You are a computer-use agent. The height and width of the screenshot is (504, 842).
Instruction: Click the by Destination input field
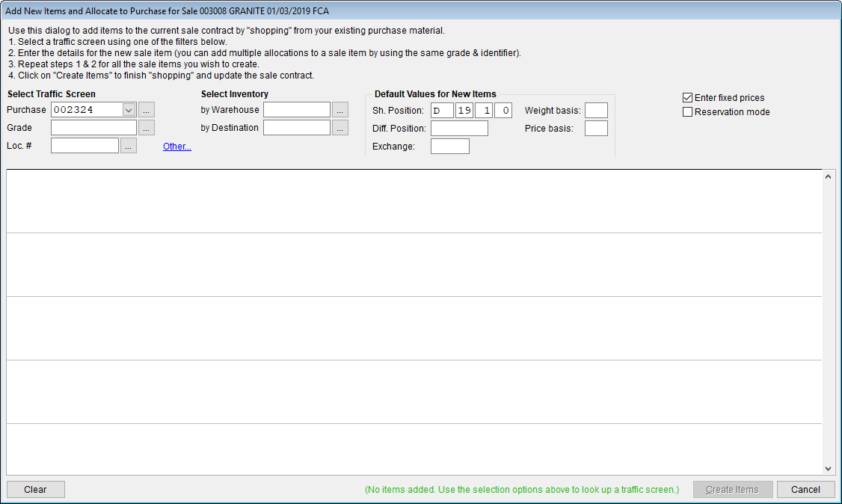297,128
